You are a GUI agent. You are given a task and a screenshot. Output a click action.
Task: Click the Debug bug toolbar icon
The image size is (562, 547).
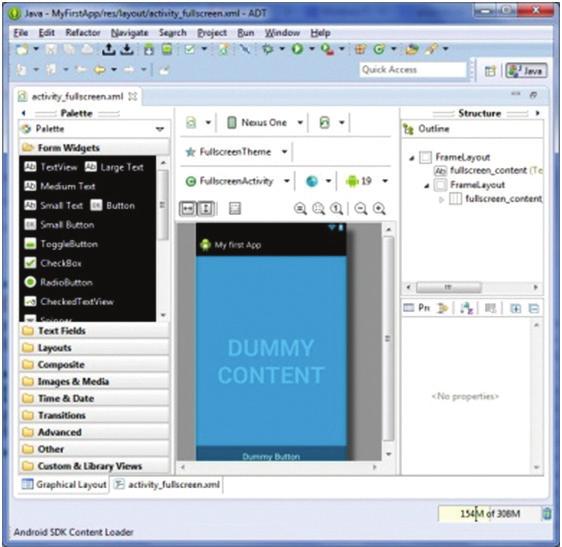[267, 49]
